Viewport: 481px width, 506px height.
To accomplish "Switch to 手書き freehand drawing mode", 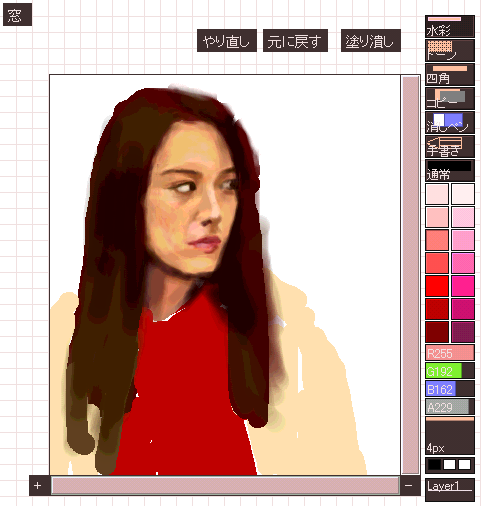I will (450, 147).
